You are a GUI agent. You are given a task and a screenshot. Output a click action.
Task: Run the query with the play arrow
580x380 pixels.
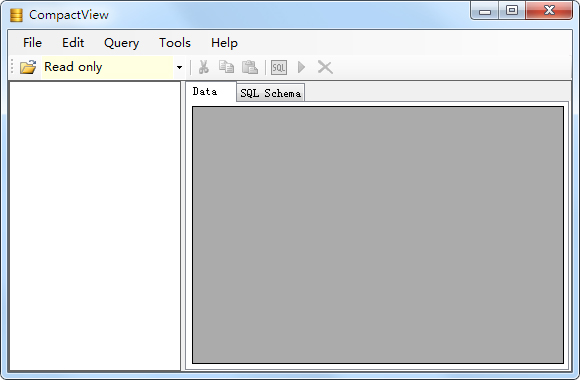(x=301, y=67)
